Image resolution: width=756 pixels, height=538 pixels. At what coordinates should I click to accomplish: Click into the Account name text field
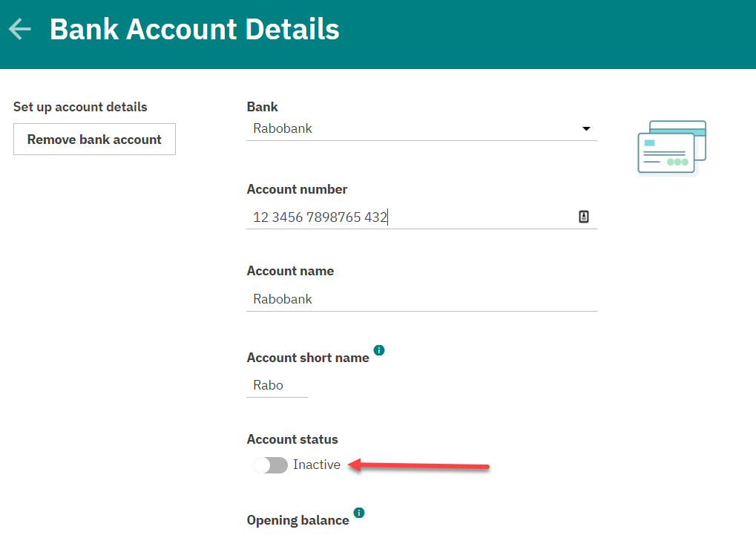tap(421, 299)
